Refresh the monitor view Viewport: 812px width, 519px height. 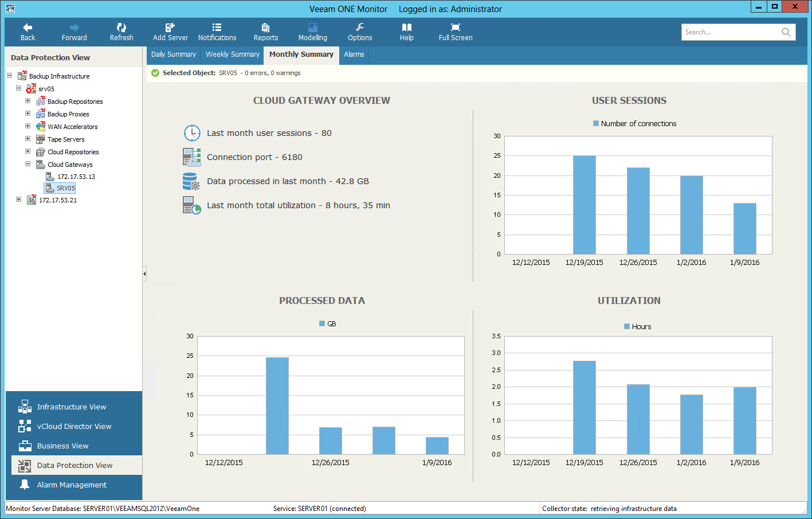(121, 32)
